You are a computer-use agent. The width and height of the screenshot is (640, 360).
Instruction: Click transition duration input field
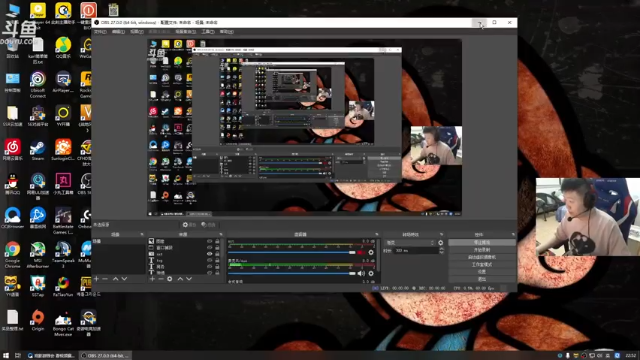click(416, 251)
